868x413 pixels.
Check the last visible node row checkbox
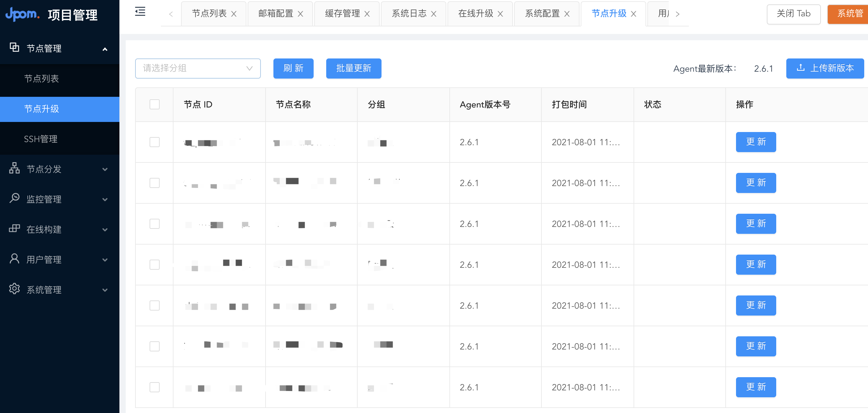click(154, 387)
